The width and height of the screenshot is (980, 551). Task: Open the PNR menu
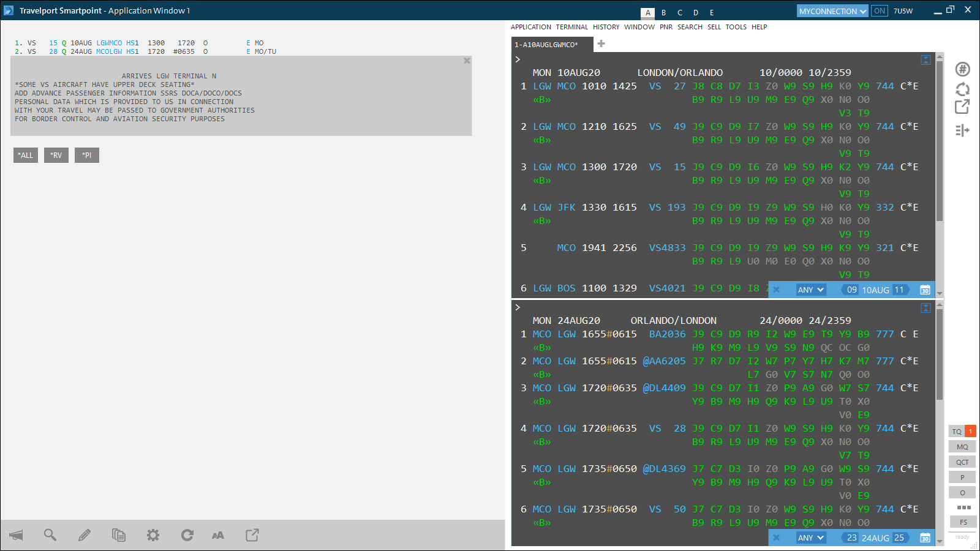tap(666, 27)
